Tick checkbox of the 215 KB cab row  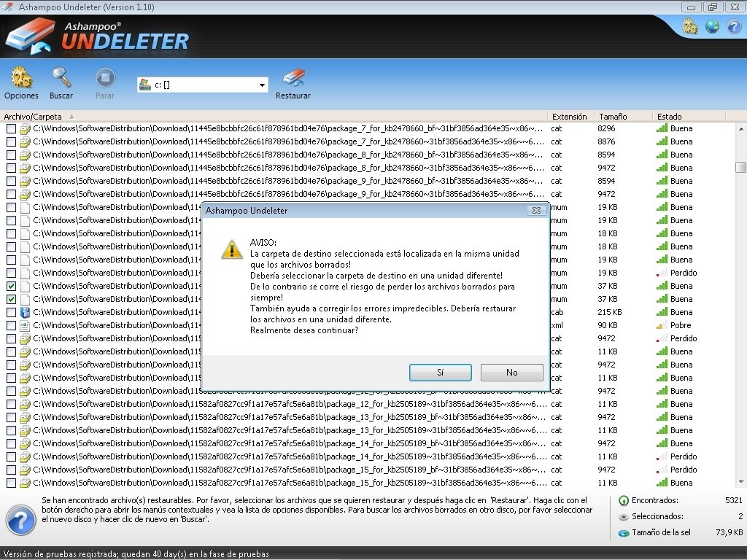tap(11, 312)
